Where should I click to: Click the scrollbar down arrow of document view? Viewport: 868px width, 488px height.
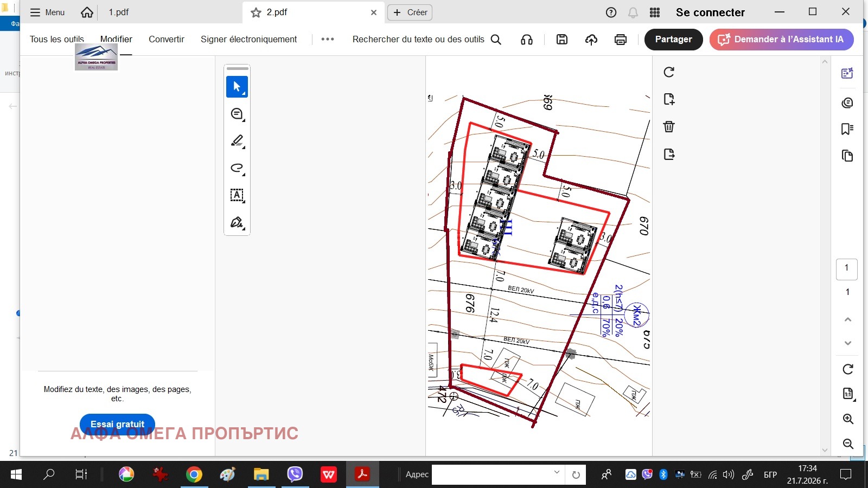pos(825,450)
